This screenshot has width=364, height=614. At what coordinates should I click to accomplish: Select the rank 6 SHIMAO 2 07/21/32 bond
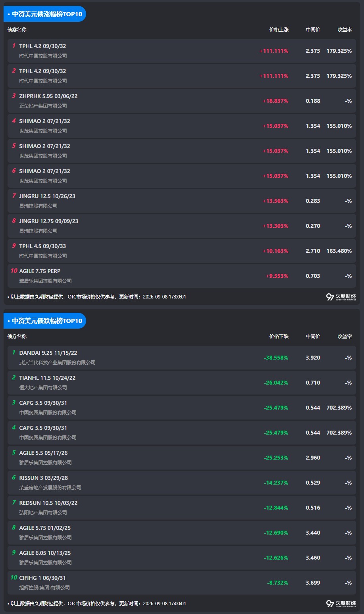click(x=182, y=176)
